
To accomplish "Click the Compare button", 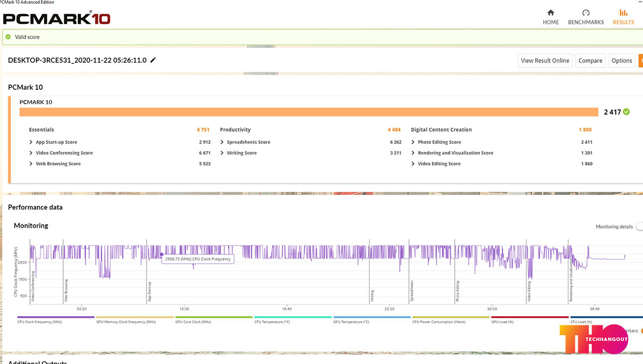I will click(590, 60).
